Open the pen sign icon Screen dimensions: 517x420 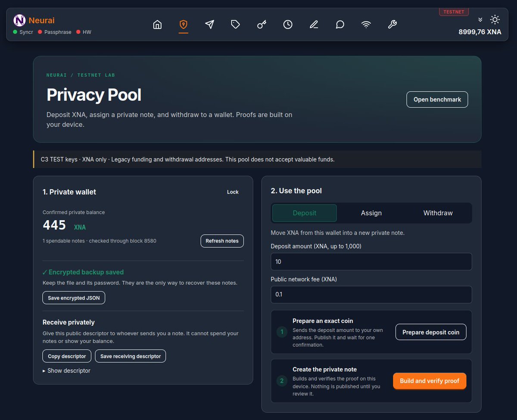tap(314, 25)
